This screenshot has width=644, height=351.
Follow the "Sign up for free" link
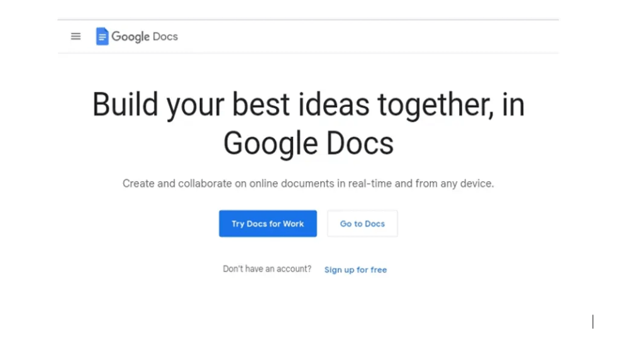pyautogui.click(x=355, y=270)
